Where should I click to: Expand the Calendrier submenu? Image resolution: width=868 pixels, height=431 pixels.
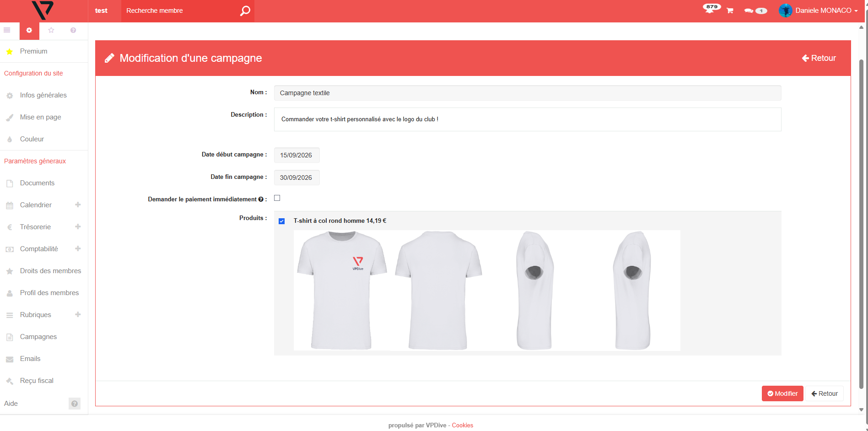point(78,205)
